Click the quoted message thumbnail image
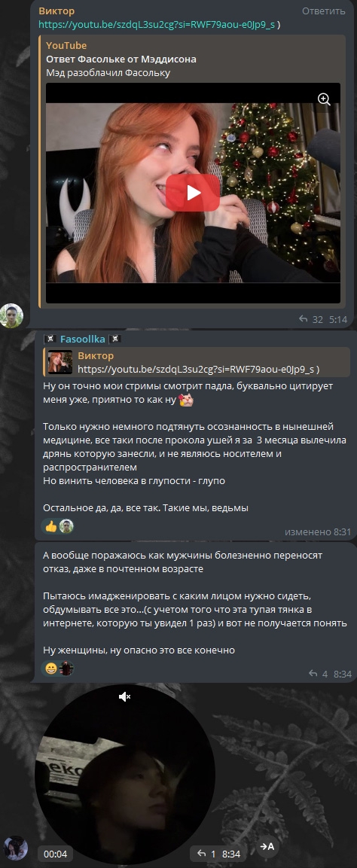The image size is (357, 868). tap(59, 362)
